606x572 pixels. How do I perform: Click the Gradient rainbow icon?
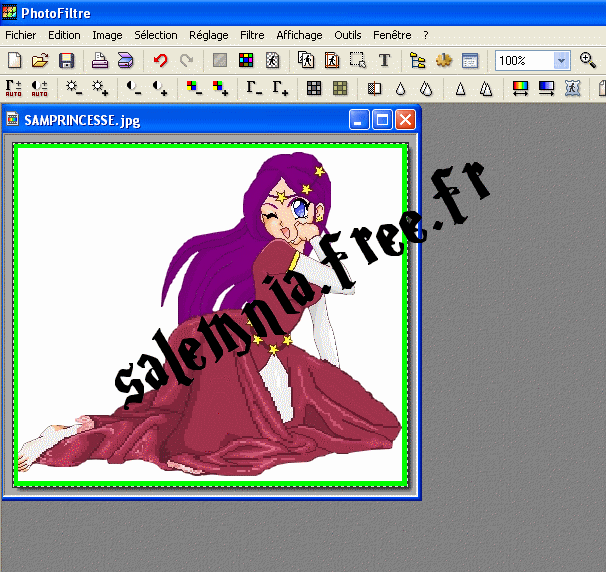pyautogui.click(x=520, y=88)
